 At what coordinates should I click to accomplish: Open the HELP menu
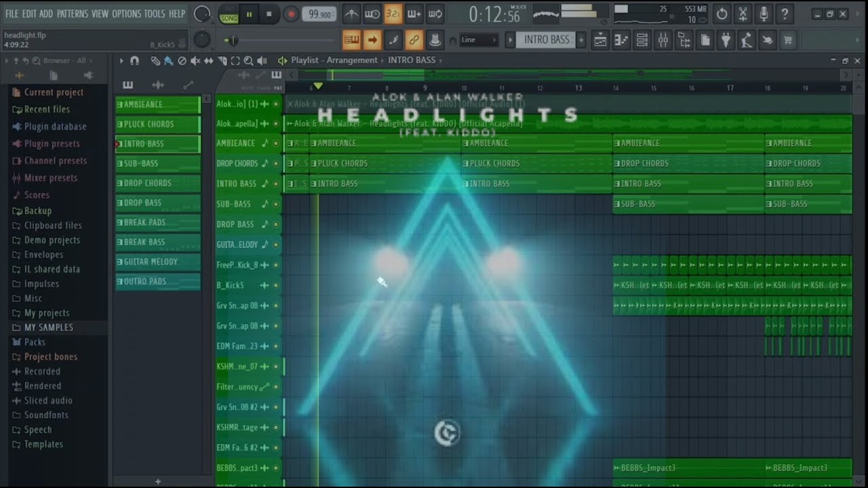(x=177, y=14)
